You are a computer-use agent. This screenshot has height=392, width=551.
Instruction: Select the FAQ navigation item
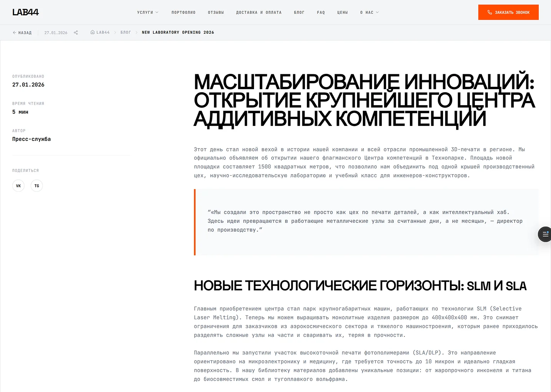point(321,12)
